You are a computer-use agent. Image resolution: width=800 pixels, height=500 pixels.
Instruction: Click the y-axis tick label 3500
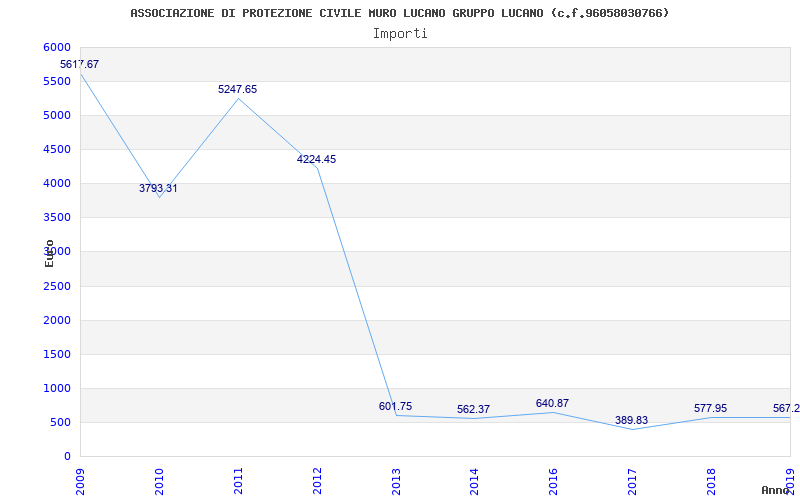click(57, 218)
